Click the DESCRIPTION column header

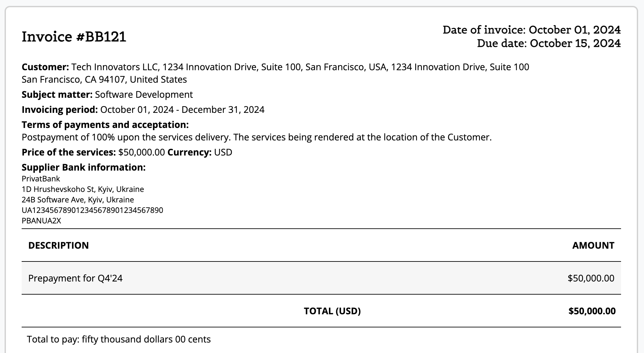[x=59, y=245]
